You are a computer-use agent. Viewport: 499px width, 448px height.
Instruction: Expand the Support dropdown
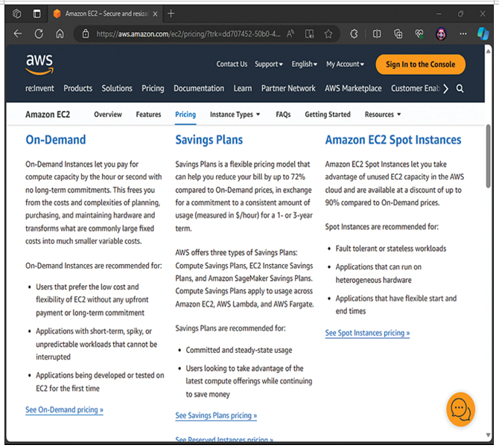tap(269, 64)
